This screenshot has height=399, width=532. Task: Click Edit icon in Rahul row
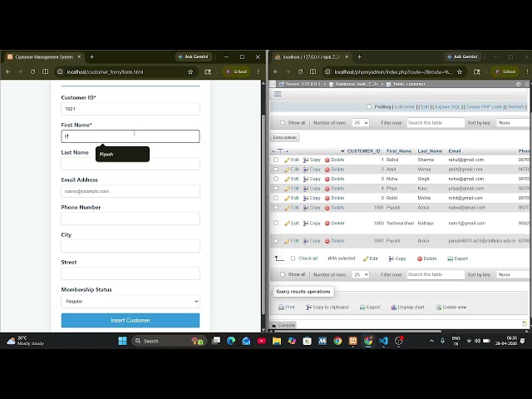click(x=287, y=160)
